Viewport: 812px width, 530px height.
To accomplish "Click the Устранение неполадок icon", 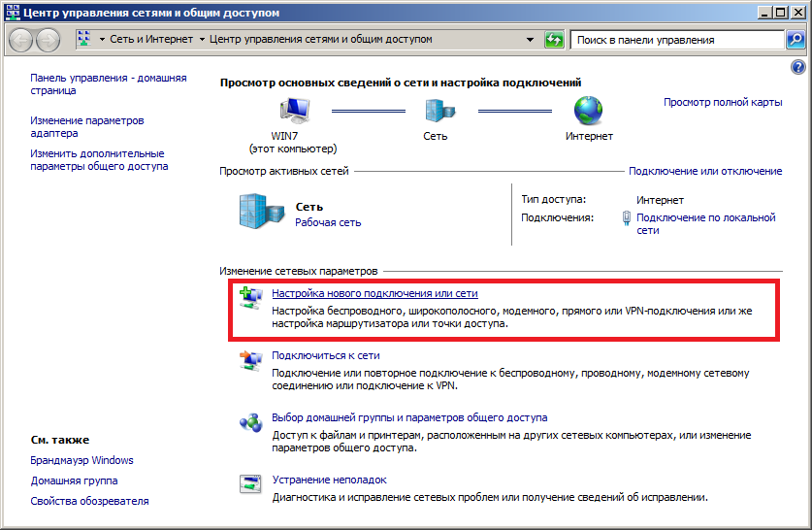I will point(250,484).
